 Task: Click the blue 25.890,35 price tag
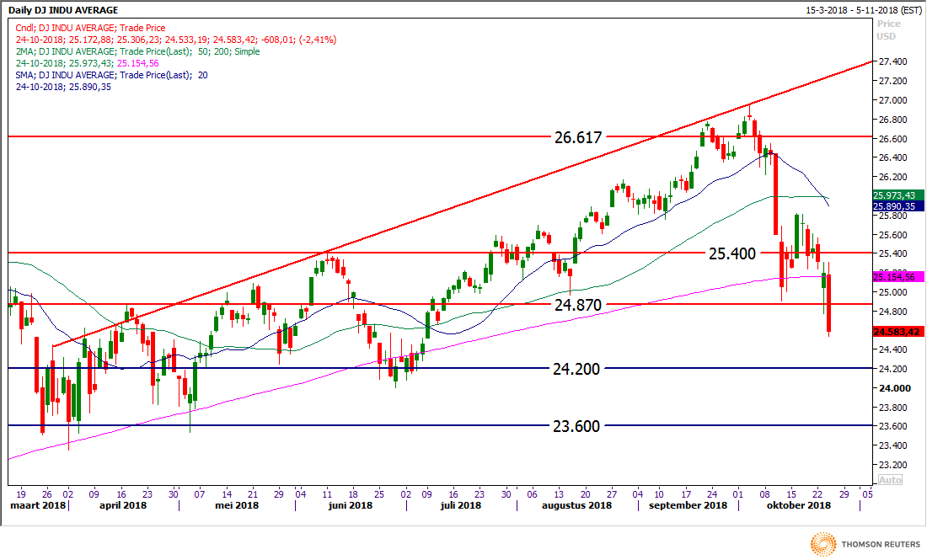tap(899, 205)
